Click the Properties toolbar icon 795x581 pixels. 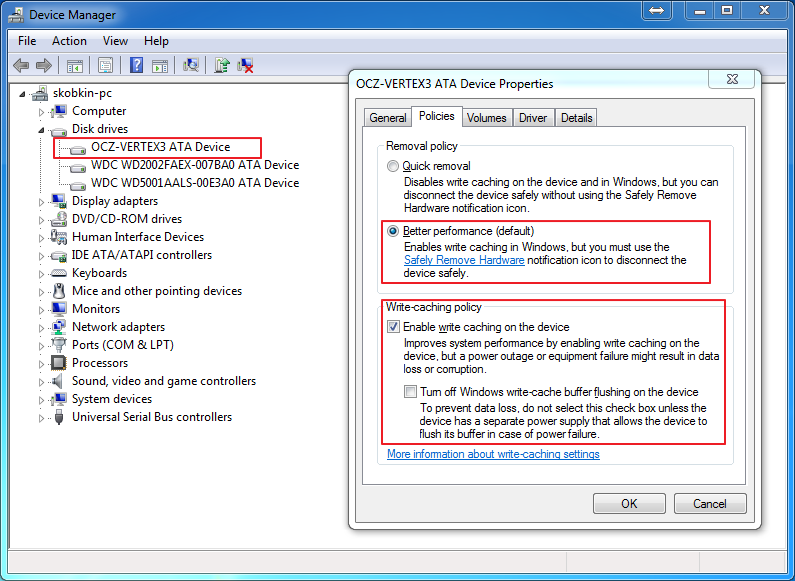(105, 66)
